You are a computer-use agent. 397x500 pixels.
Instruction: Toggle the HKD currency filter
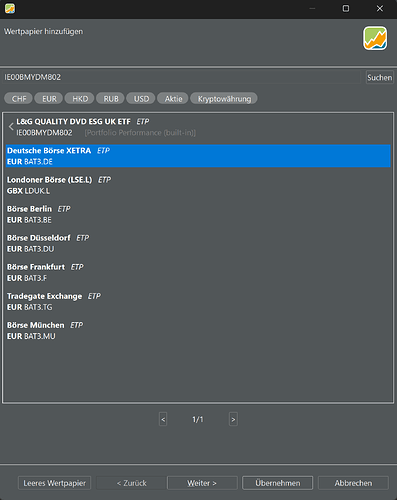pyautogui.click(x=80, y=99)
